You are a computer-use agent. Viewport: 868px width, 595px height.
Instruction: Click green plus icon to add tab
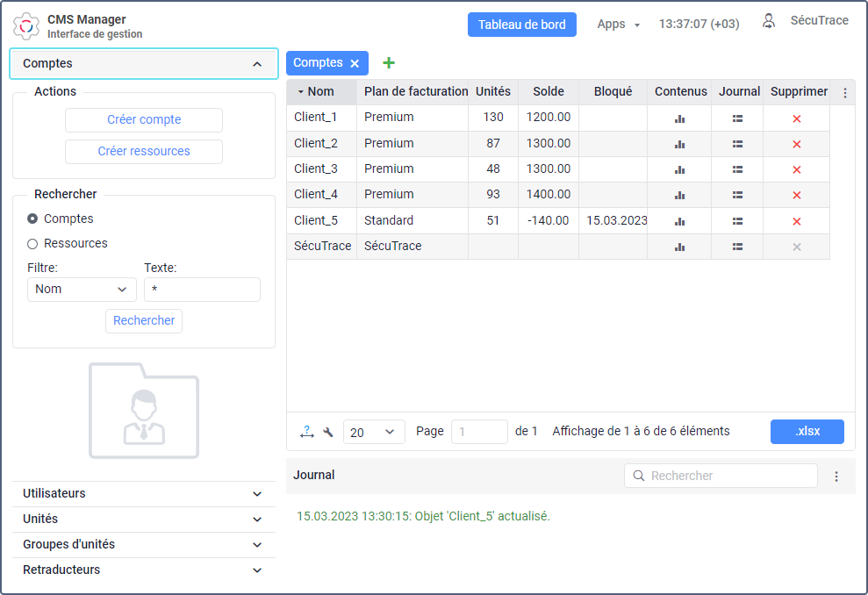pyautogui.click(x=389, y=63)
